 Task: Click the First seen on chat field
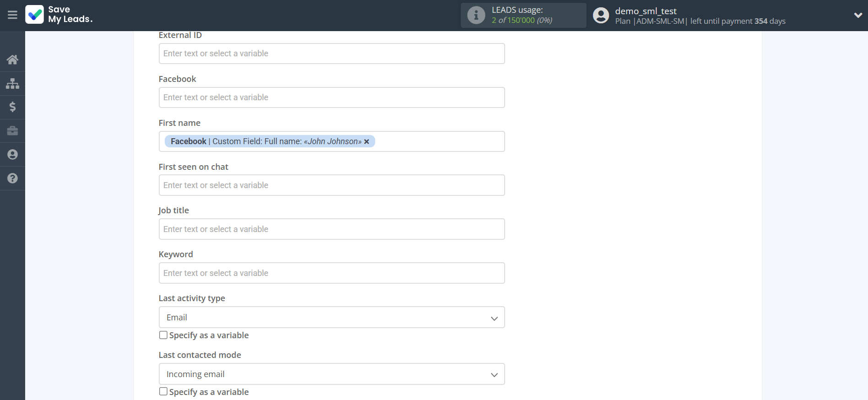click(331, 185)
